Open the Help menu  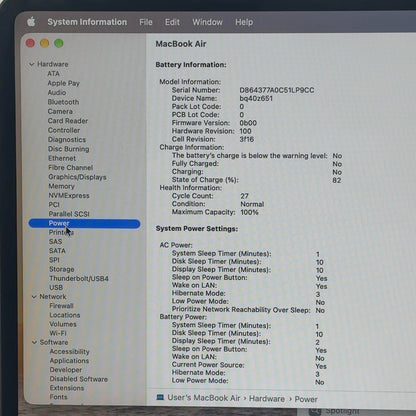pos(244,22)
